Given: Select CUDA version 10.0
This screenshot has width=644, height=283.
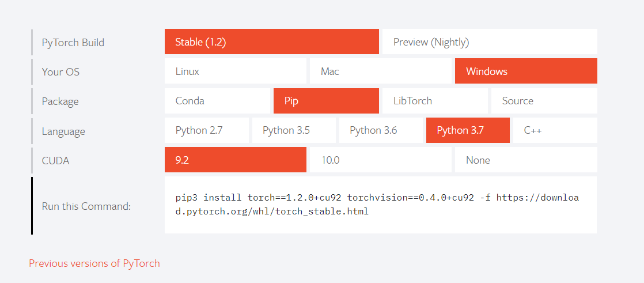Looking at the screenshot, I should pos(380,160).
